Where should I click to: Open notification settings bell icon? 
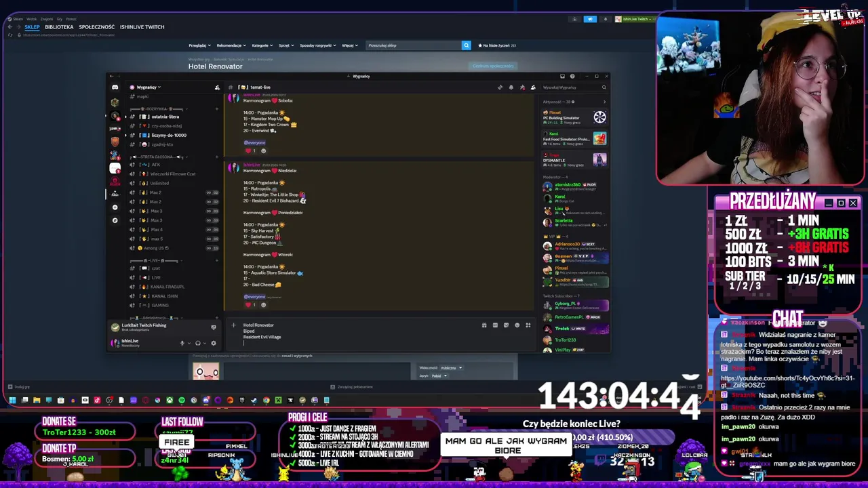[x=511, y=87]
